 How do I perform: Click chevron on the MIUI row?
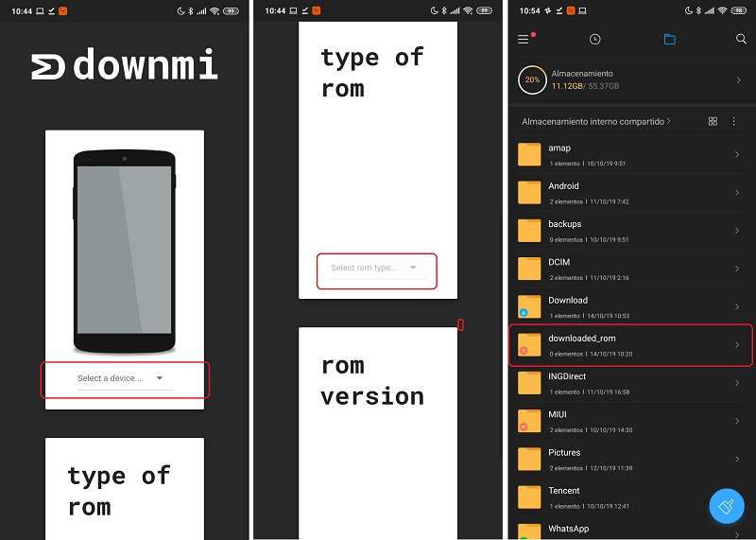tap(737, 421)
